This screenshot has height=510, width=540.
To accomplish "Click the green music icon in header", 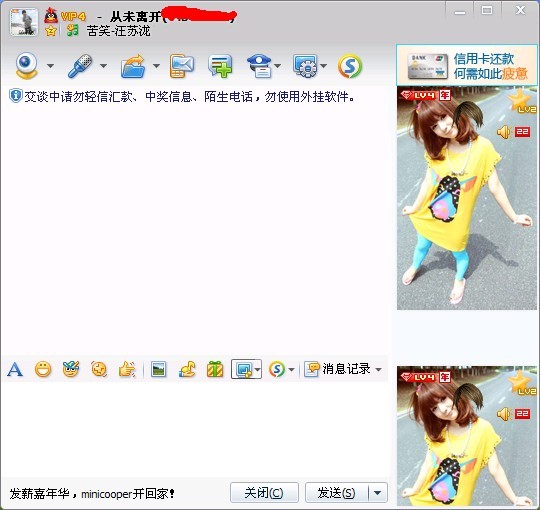I will [72, 30].
